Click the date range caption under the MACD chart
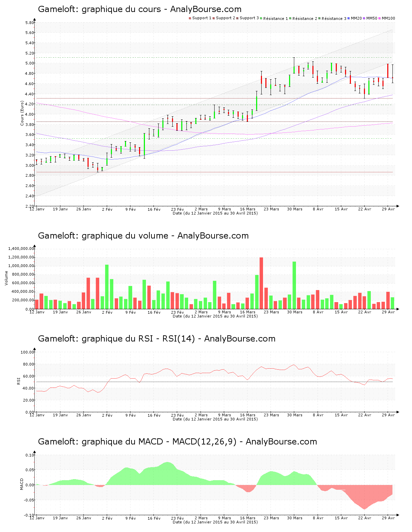Screen dimensions: 412x532 215,522
